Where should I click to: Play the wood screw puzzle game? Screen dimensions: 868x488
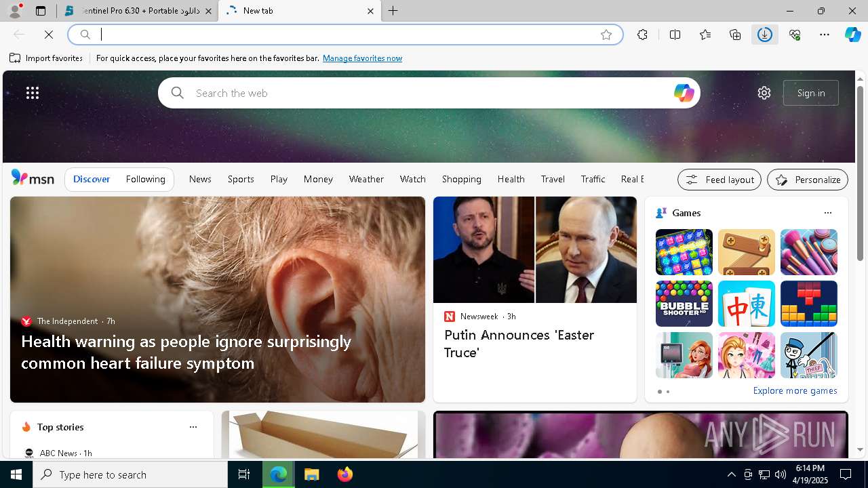point(747,252)
